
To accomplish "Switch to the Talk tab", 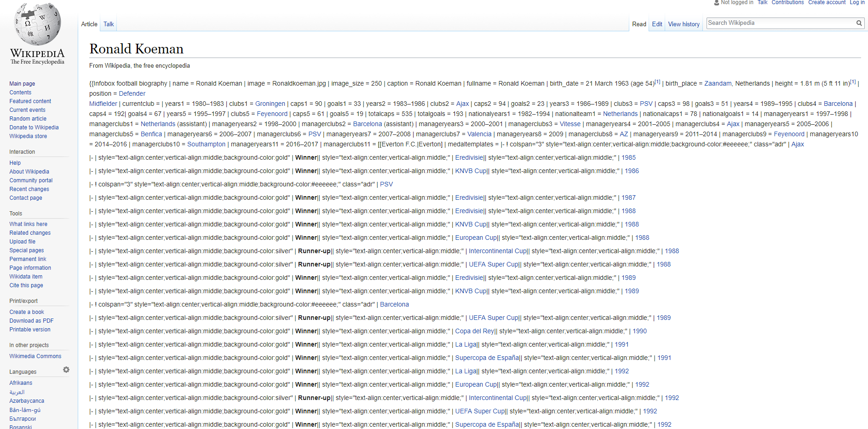I will point(109,24).
